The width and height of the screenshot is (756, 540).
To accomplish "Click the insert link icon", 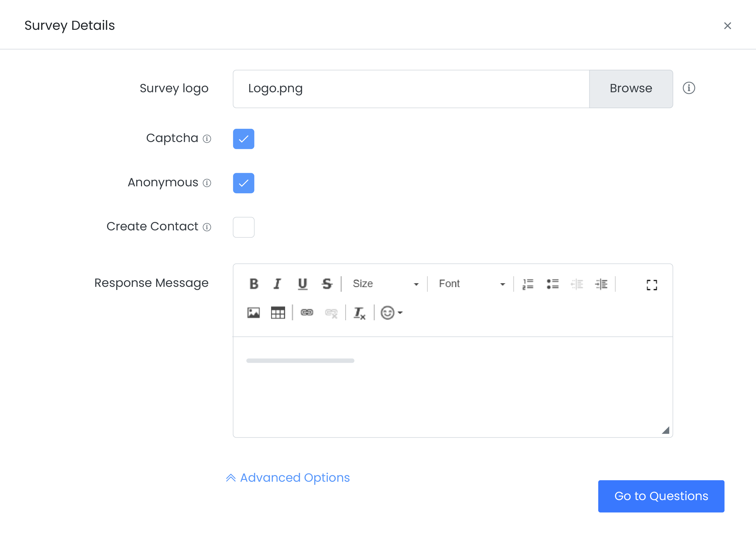I will (307, 312).
